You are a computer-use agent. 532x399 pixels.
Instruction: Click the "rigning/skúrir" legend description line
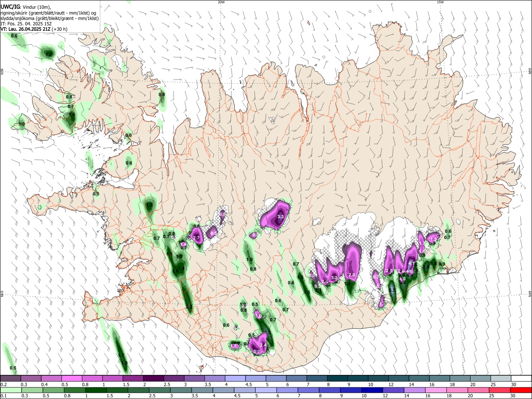[49, 12]
